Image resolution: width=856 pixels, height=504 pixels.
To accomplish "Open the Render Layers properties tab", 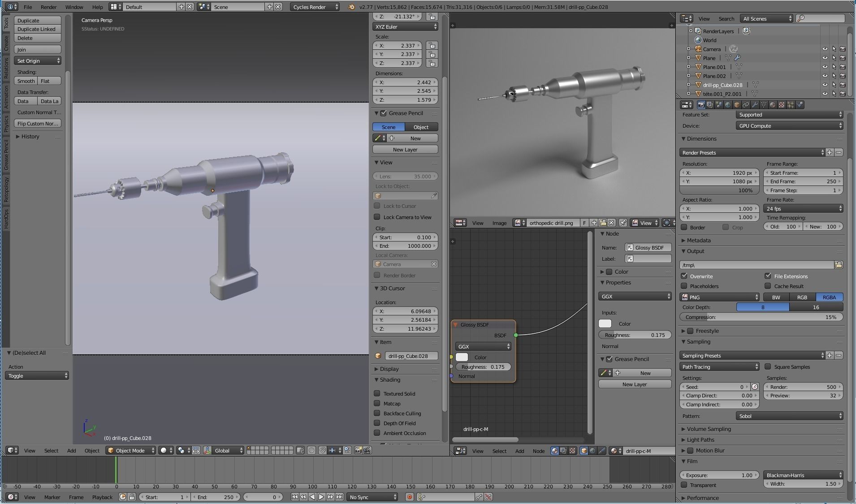I will coord(710,105).
